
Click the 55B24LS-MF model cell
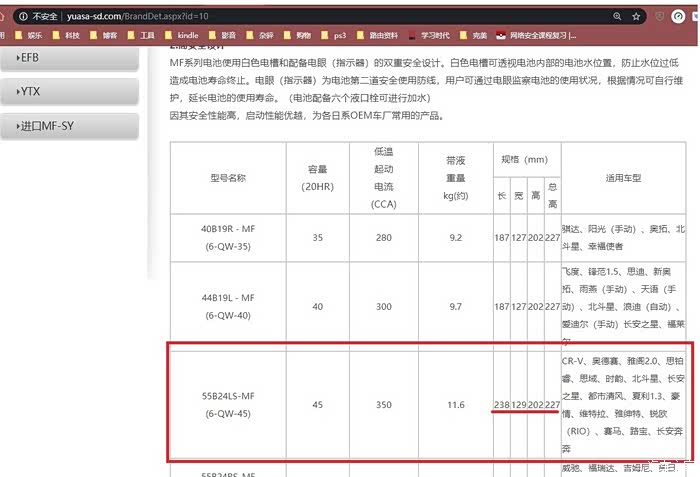tap(228, 405)
